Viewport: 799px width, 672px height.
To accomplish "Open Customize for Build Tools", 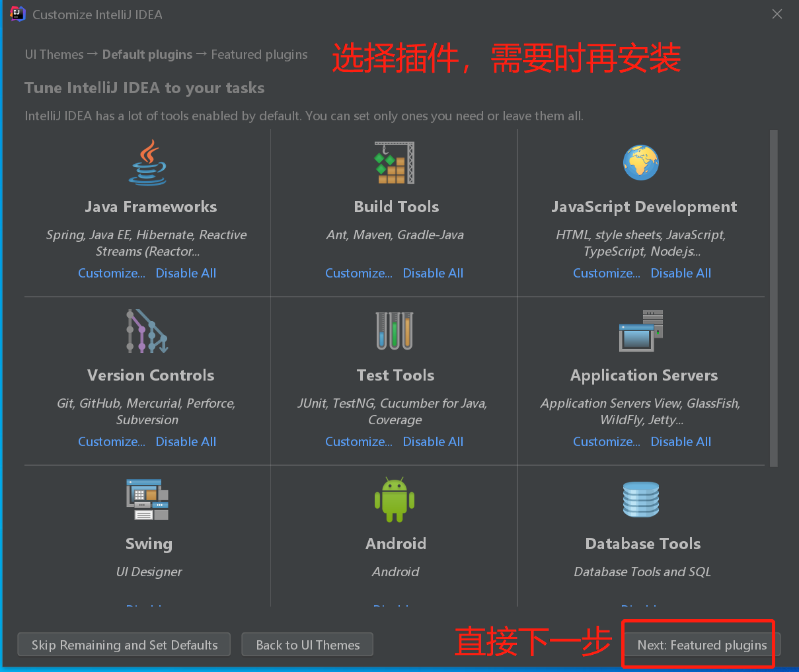I will pyautogui.click(x=359, y=273).
